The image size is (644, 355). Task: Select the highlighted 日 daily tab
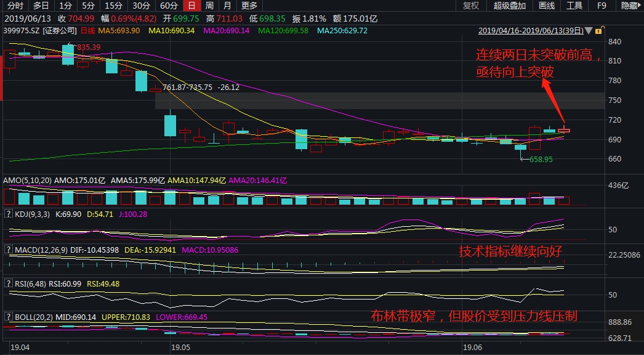coord(191,6)
